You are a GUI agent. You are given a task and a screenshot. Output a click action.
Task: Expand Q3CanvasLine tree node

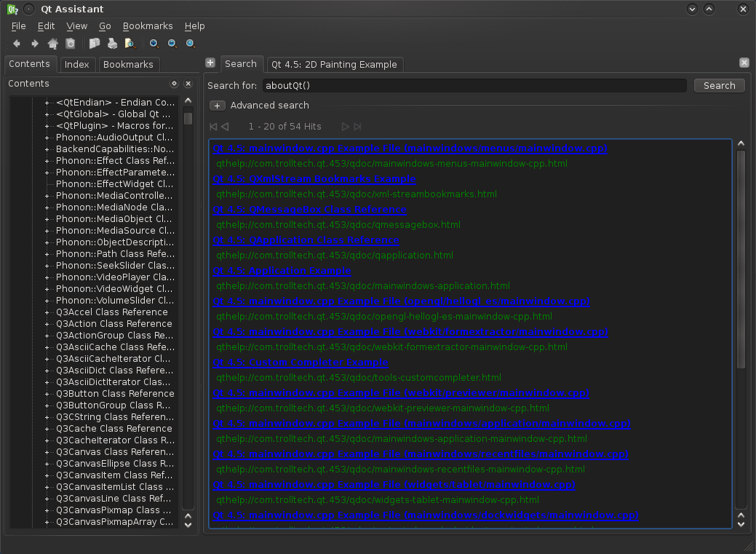(47, 499)
